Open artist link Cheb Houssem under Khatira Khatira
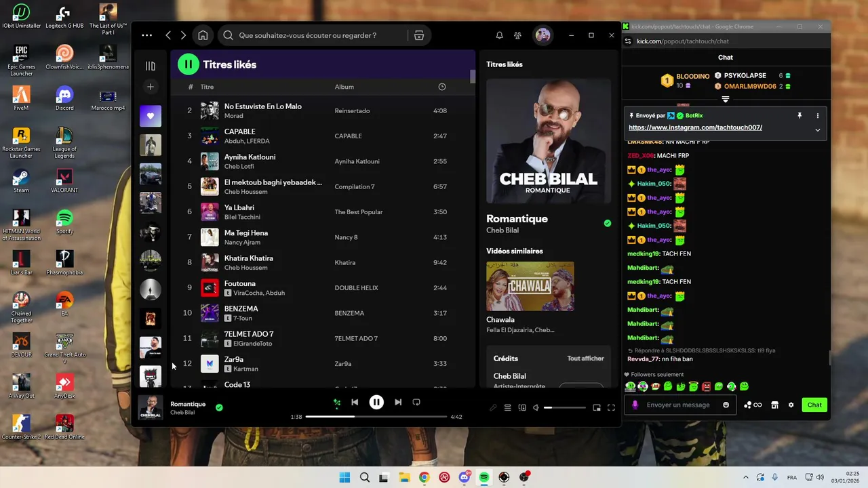The height and width of the screenshot is (488, 868). [x=245, y=268]
